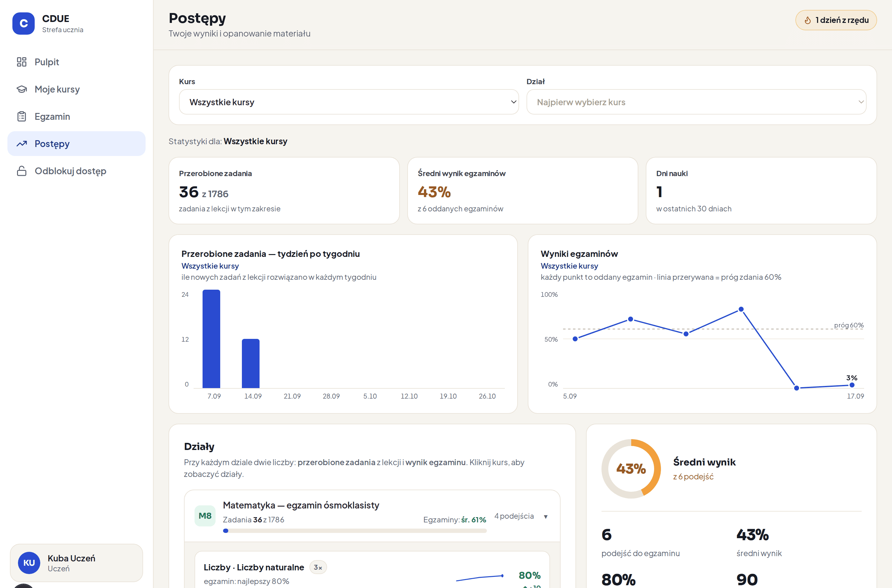Go to Moje kursy
The image size is (892, 588).
click(x=77, y=89)
